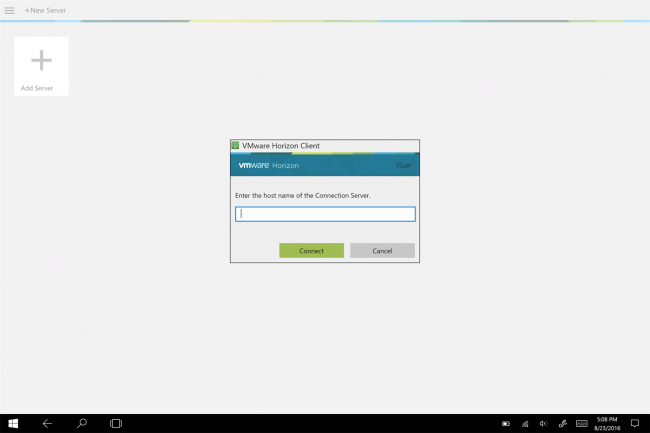Viewport: 650px width, 433px height.
Task: Click the PCoIP logo in dialog banner
Action: point(403,166)
